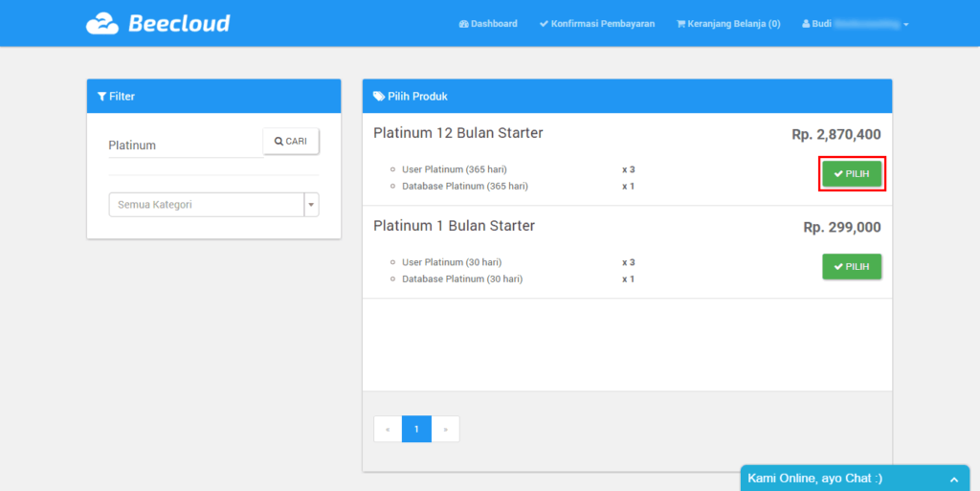The image size is (980, 491).
Task: Open the Semua Kategori combo box
Action: tap(206, 205)
